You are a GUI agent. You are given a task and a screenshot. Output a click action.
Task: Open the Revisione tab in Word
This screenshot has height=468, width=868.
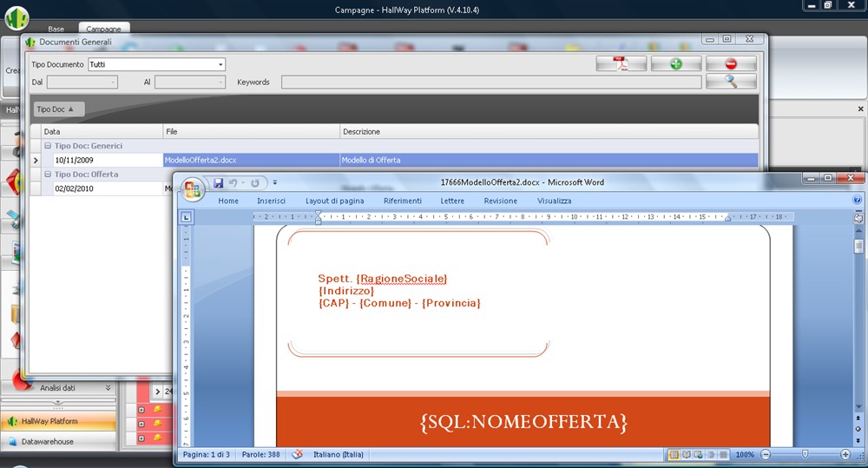click(x=501, y=201)
